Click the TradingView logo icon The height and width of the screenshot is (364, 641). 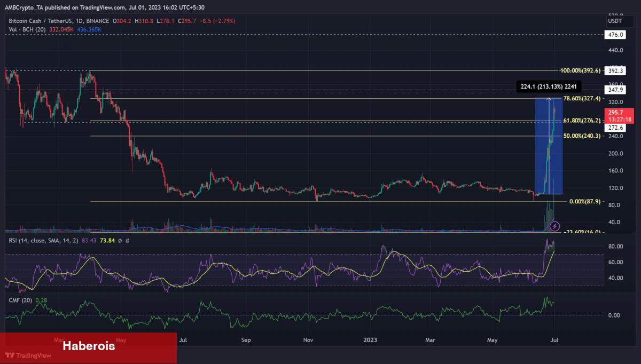(11, 355)
